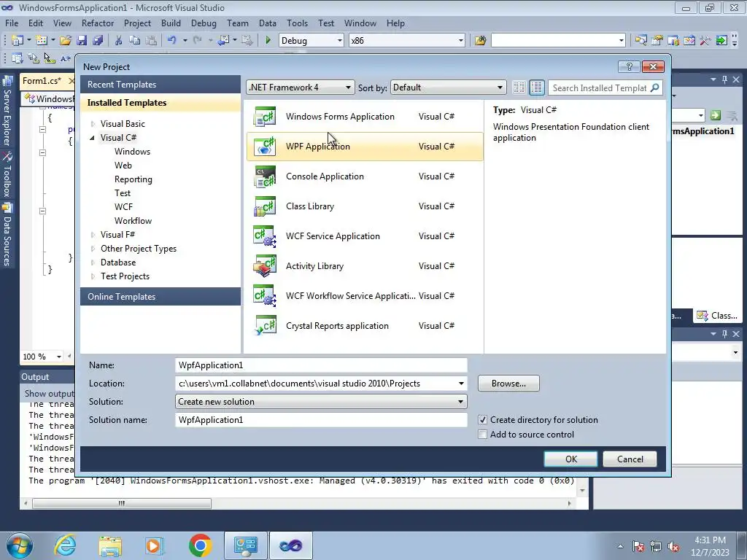Screen dimensions: 747x560
Task: Select the Workflow category under Visual C#
Action: [133, 221]
